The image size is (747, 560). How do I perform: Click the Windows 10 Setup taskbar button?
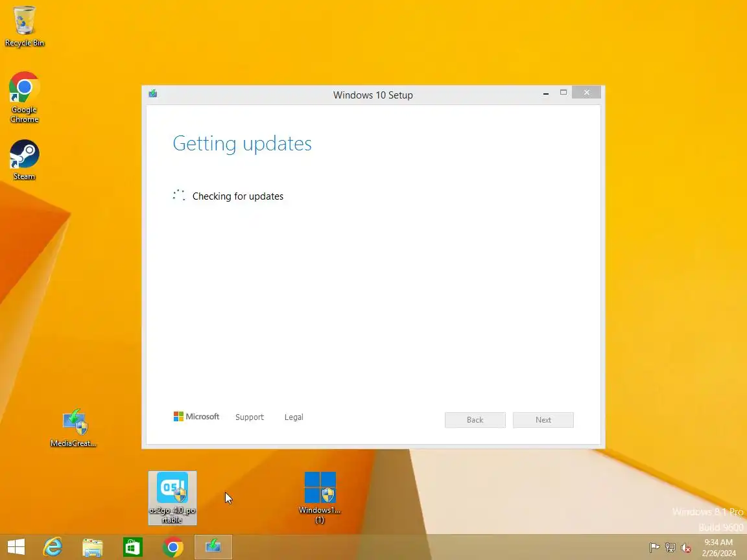213,546
